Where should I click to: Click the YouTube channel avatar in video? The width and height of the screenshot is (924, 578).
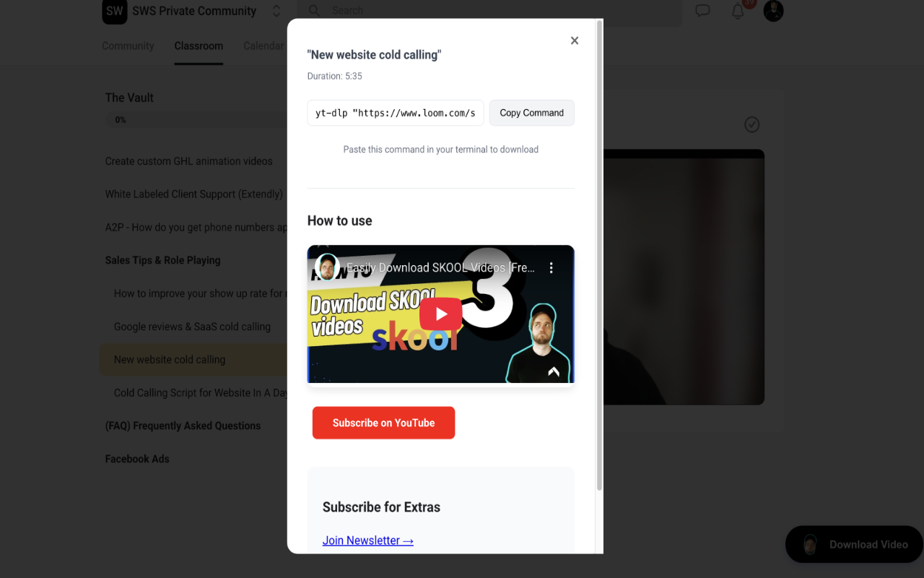(x=327, y=267)
